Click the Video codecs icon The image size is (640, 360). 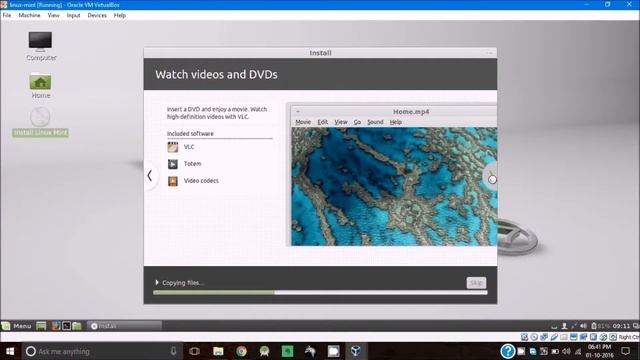[173, 181]
